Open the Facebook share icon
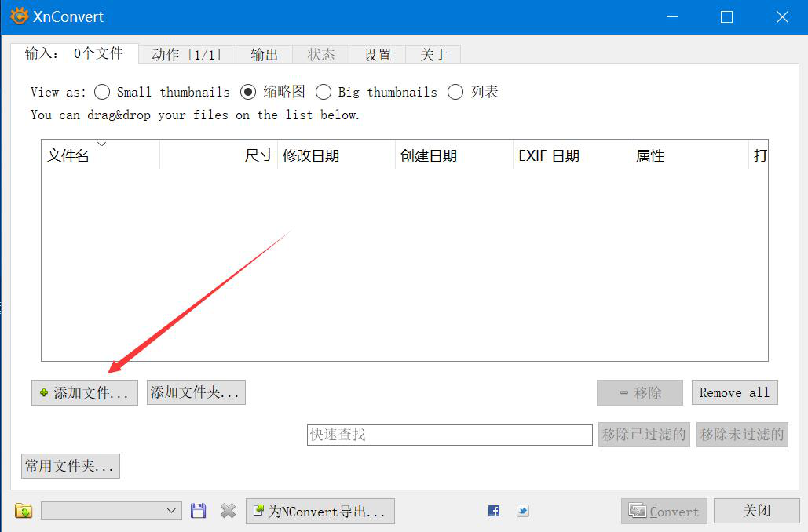This screenshot has width=808, height=532. (x=494, y=511)
